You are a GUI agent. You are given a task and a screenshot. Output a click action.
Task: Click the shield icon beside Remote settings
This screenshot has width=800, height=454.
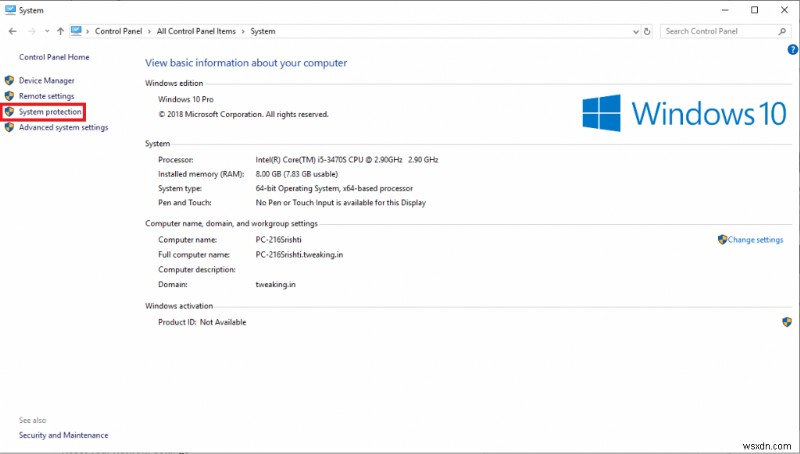[9, 96]
